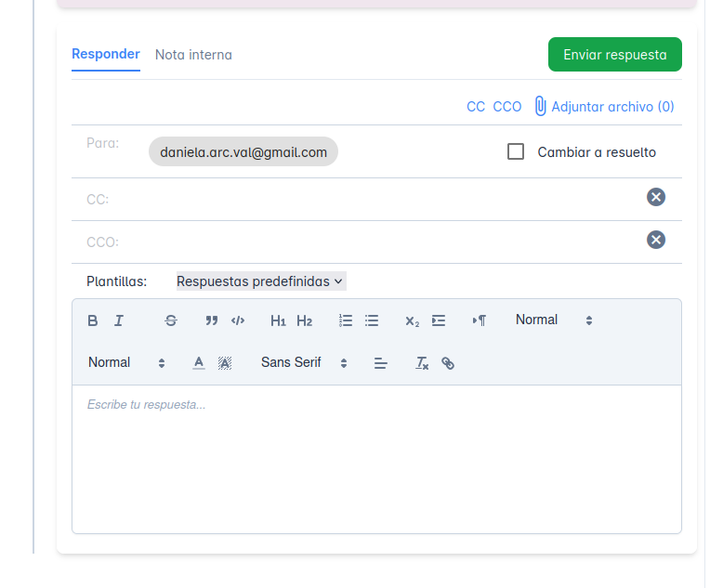Switch to Nota interna tab
723x588 pixels.
point(193,55)
